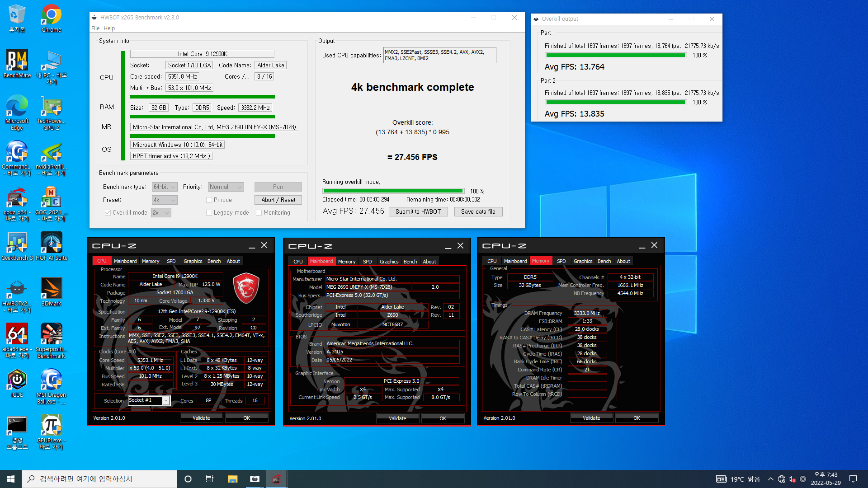The width and height of the screenshot is (868, 488).
Task: Enable the Monitoring checkbox
Action: pyautogui.click(x=259, y=213)
